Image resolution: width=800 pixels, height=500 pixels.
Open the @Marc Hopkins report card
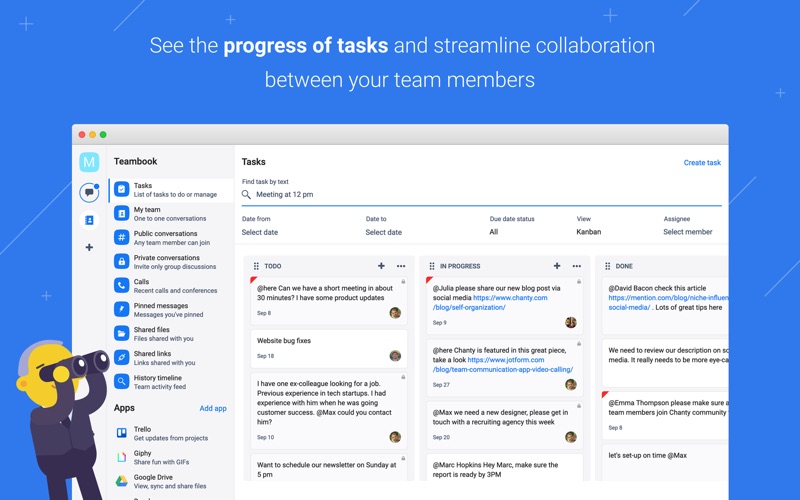505,467
